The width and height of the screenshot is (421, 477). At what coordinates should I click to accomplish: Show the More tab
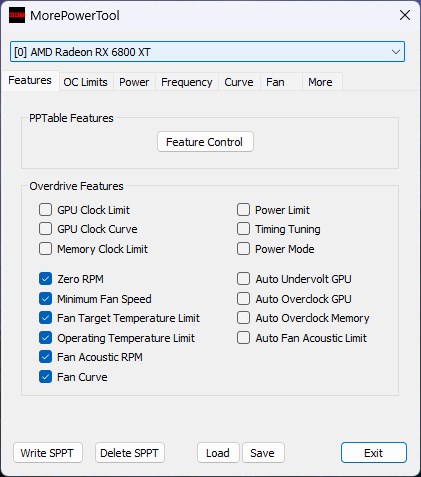click(x=320, y=82)
